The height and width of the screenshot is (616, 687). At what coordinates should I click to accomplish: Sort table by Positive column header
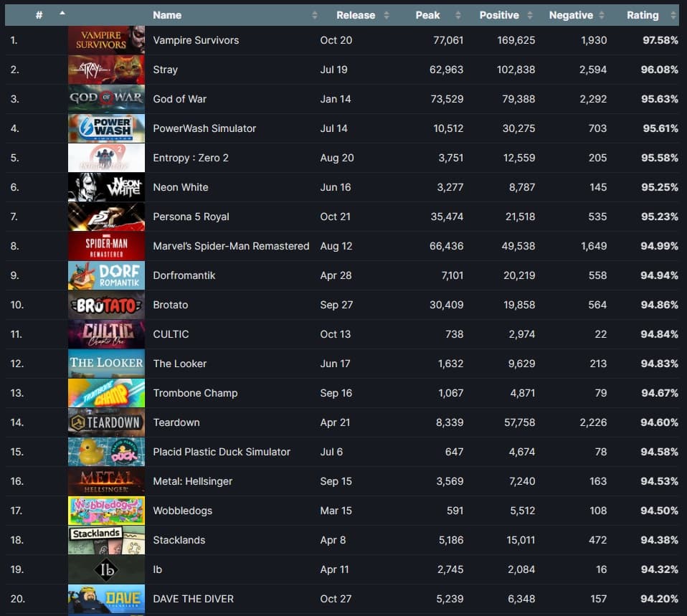click(x=500, y=15)
